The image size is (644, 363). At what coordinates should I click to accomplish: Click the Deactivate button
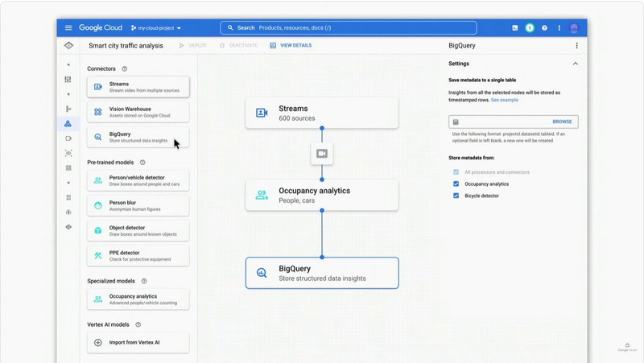[238, 46]
